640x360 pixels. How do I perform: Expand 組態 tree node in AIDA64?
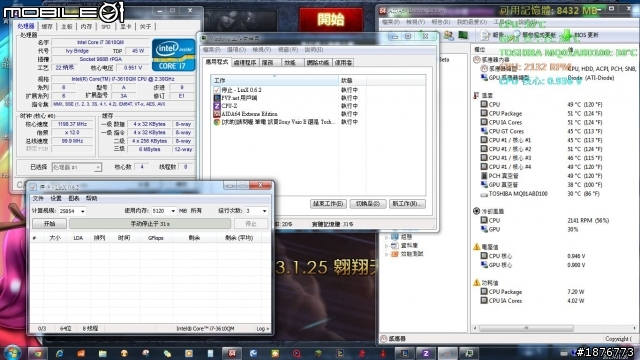tap(387, 237)
